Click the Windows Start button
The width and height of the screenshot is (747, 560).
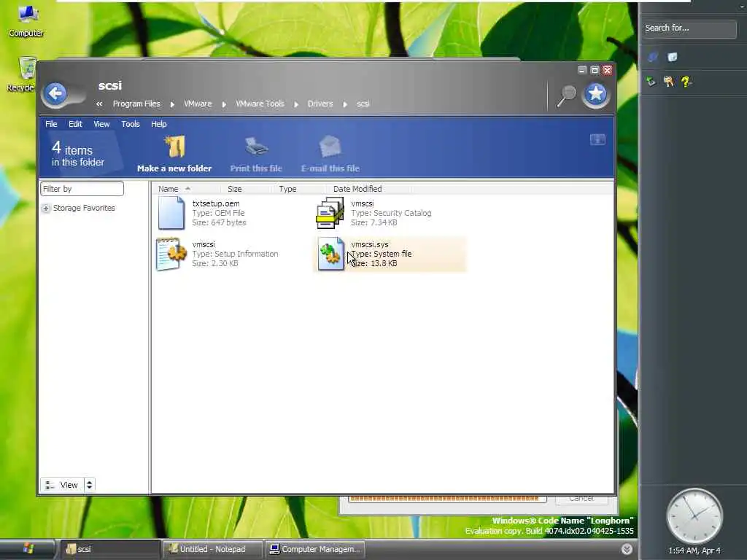(27, 548)
